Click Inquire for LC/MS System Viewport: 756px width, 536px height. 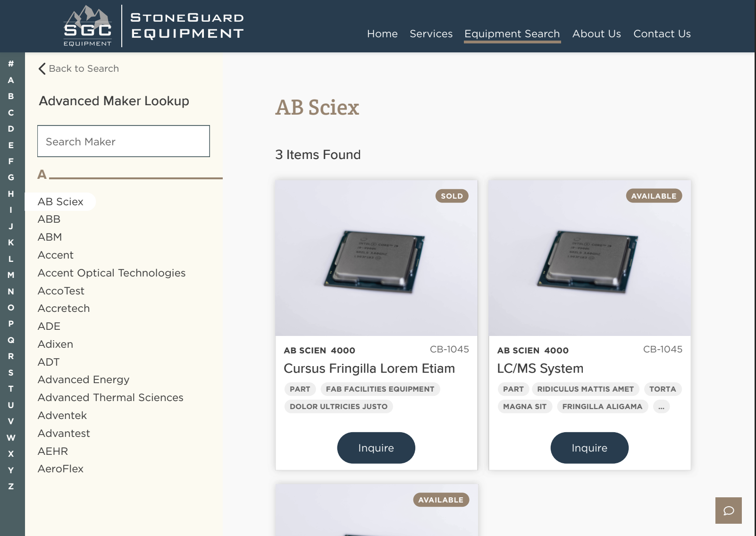(589, 448)
